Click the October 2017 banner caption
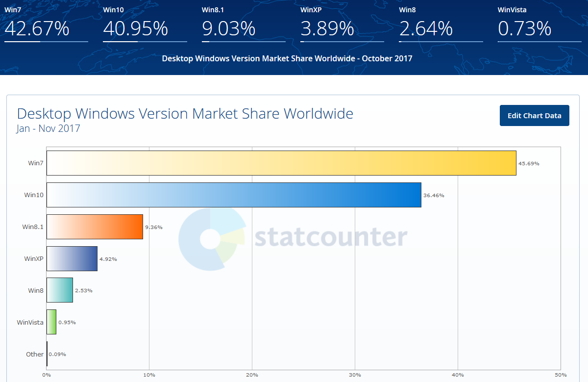588x382 pixels. [x=287, y=58]
